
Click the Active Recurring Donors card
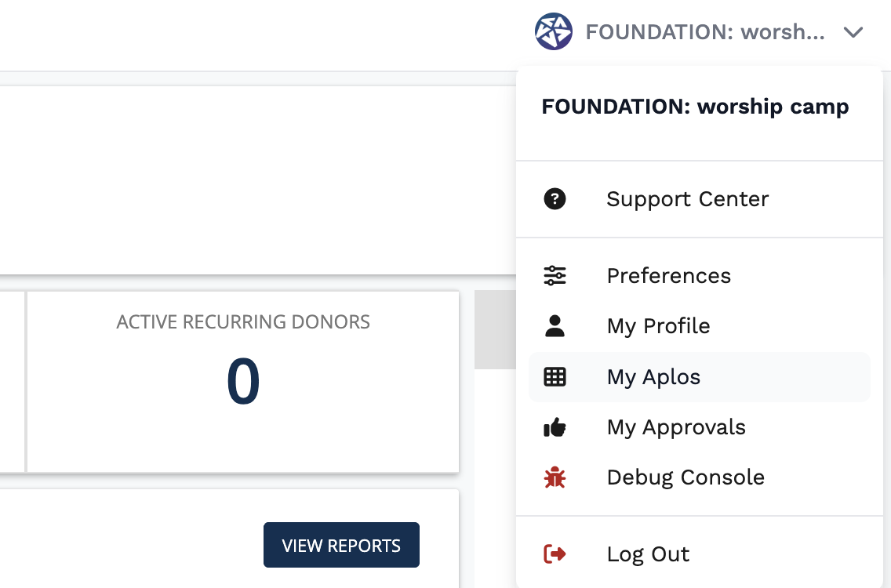coord(243,382)
